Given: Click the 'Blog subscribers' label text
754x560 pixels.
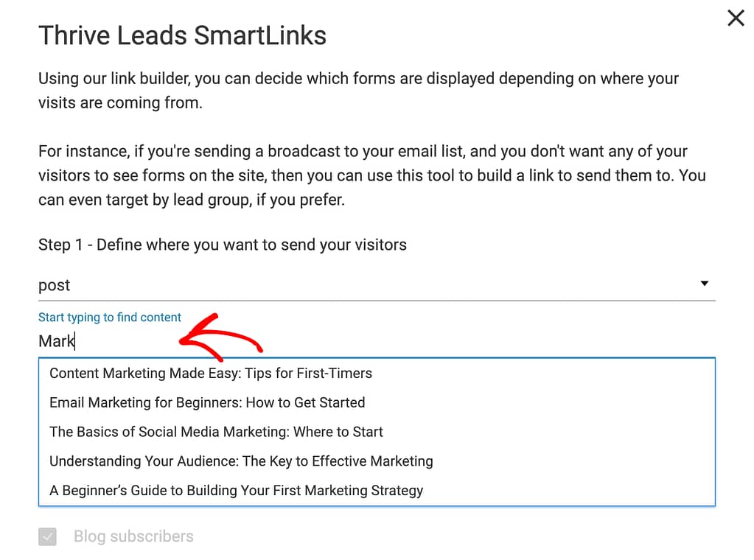Looking at the screenshot, I should click(133, 536).
